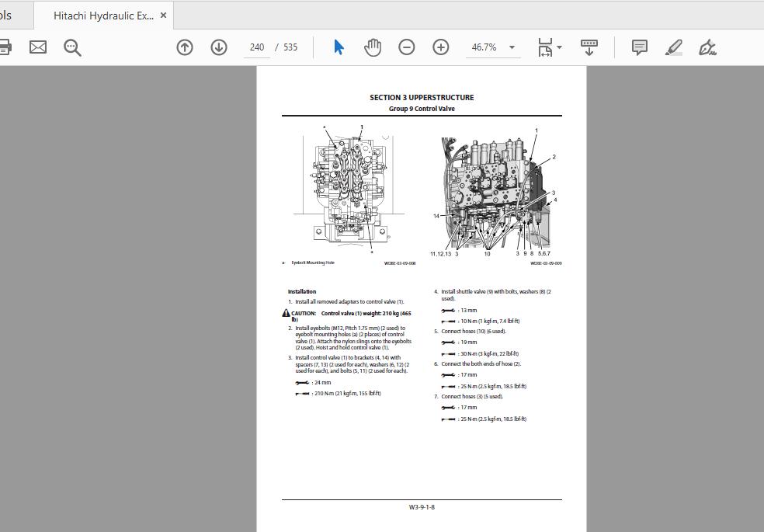
Task: Click the email envelope icon
Action: coord(38,47)
